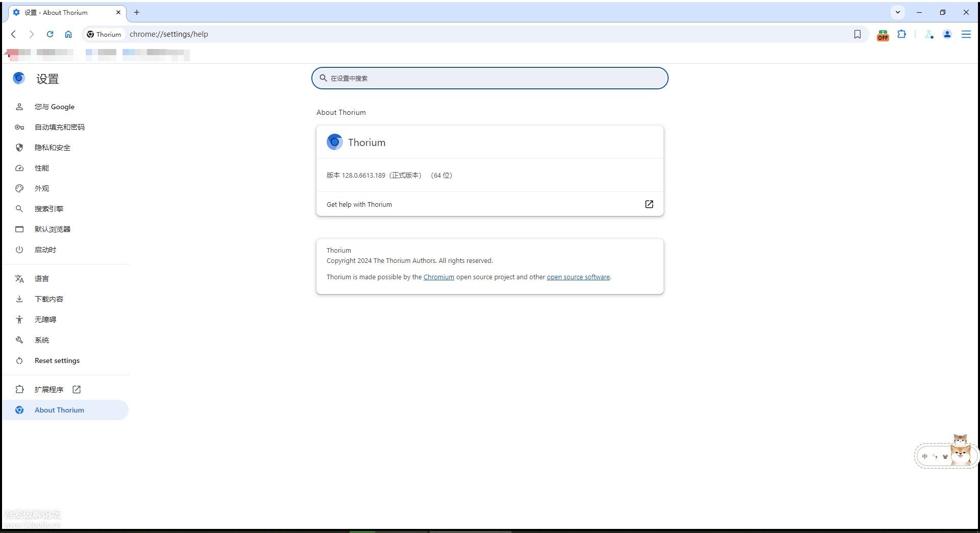Select the 设置 - About Thorium tab

(66, 12)
